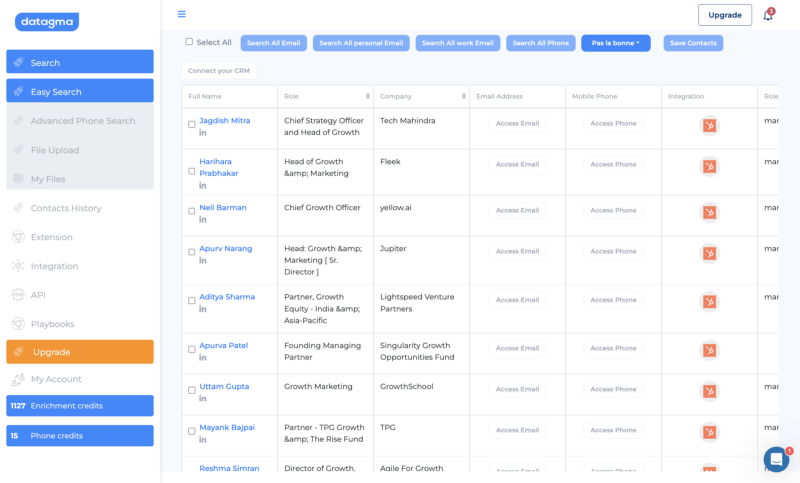Click the Extension sidebar icon

[18, 237]
